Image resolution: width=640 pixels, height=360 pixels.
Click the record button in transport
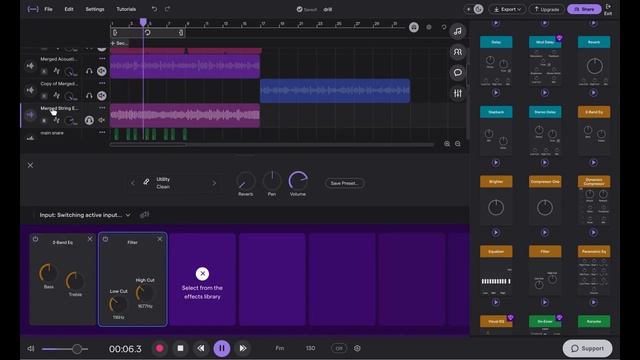coord(160,348)
